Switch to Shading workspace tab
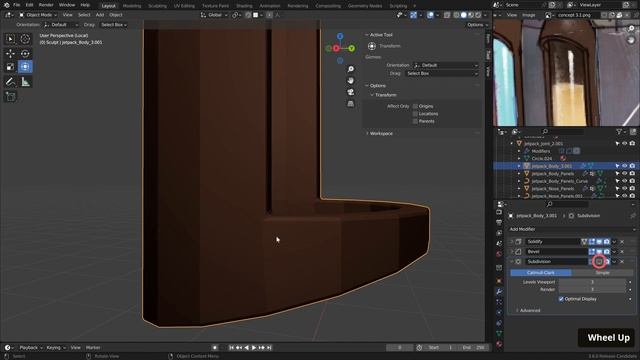640x360 pixels. click(244, 6)
